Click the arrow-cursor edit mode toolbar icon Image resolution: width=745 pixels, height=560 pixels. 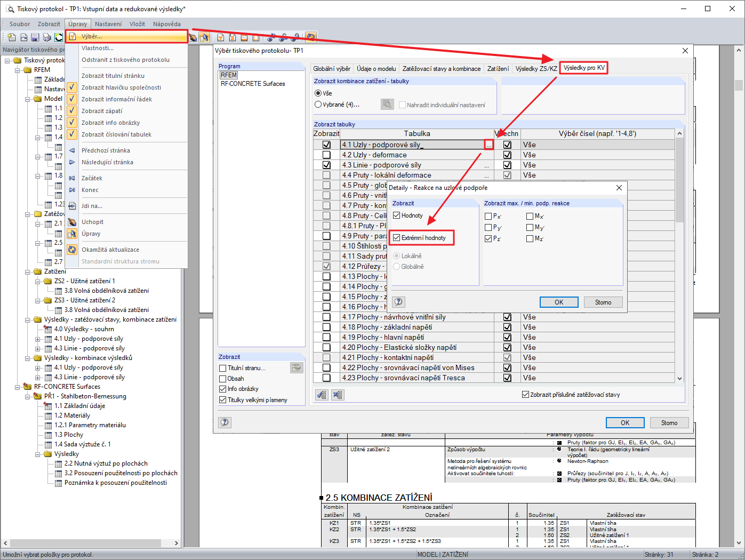204,37
